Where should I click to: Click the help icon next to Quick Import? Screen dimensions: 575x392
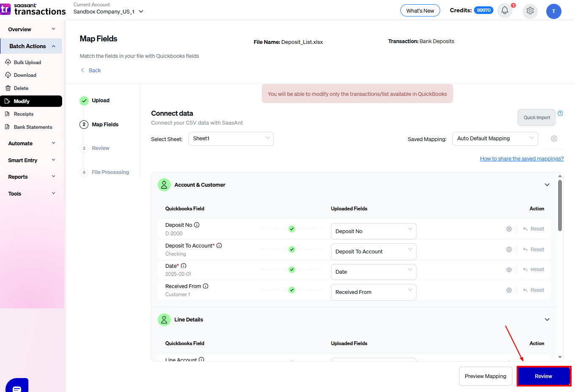click(560, 113)
